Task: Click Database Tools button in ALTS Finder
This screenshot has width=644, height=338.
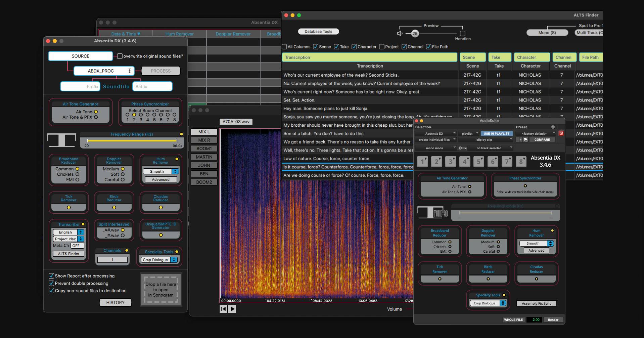Action: pos(318,32)
